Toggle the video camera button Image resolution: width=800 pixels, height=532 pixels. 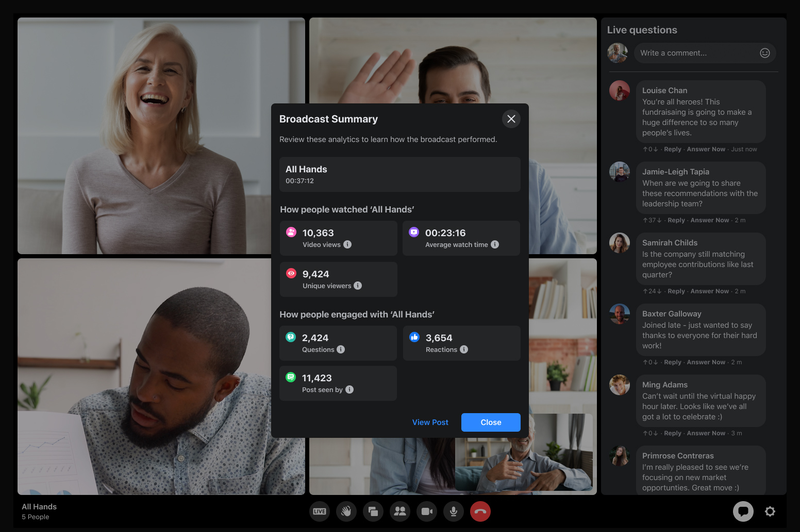(x=427, y=511)
